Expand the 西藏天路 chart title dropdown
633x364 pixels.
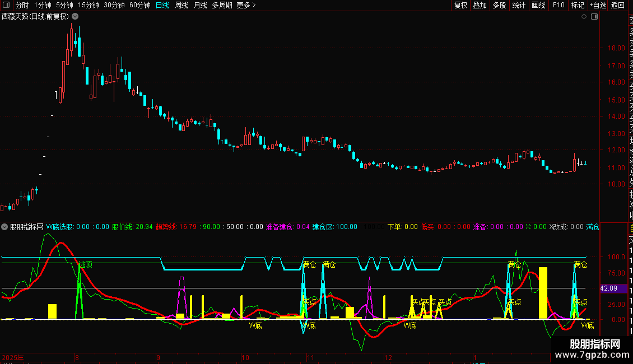pyautogui.click(x=75, y=17)
